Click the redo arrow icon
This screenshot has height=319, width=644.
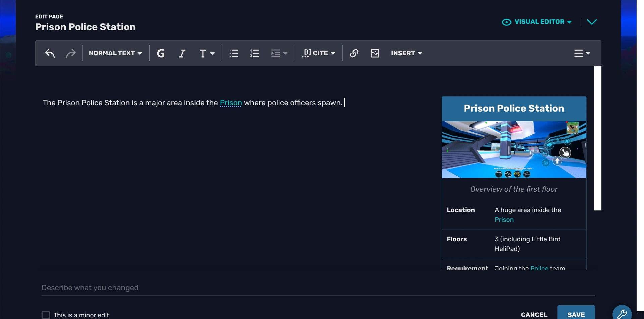pyautogui.click(x=71, y=53)
